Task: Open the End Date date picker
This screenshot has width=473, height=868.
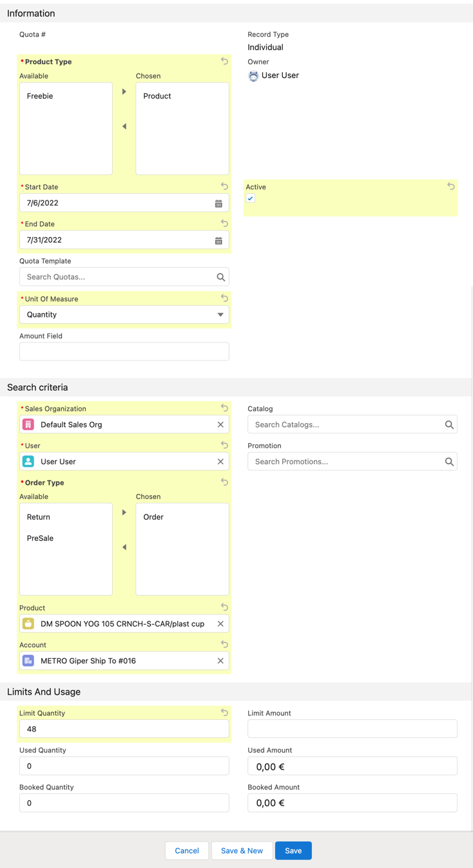Action: pos(219,240)
